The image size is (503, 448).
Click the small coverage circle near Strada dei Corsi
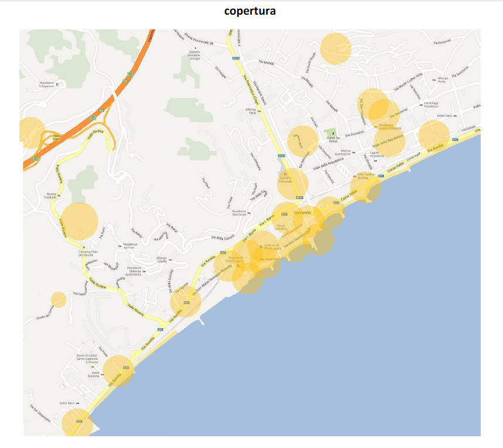click(x=59, y=299)
